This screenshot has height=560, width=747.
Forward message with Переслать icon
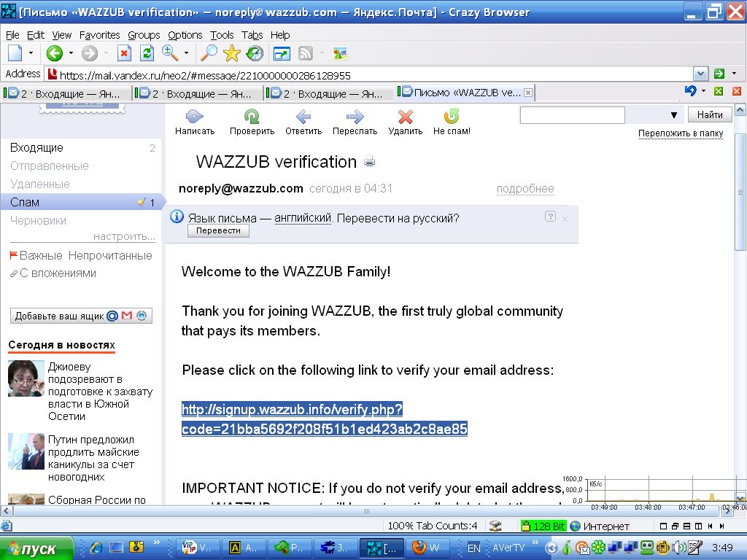click(355, 122)
